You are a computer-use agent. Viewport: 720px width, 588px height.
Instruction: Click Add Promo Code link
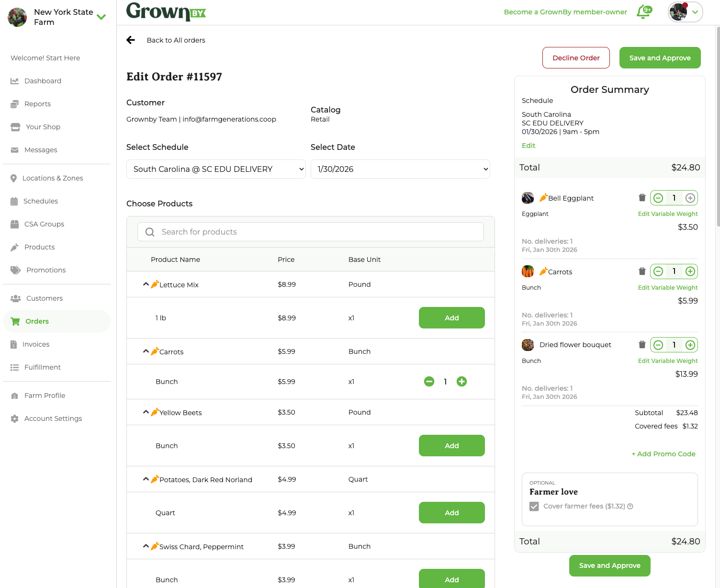pyautogui.click(x=664, y=454)
